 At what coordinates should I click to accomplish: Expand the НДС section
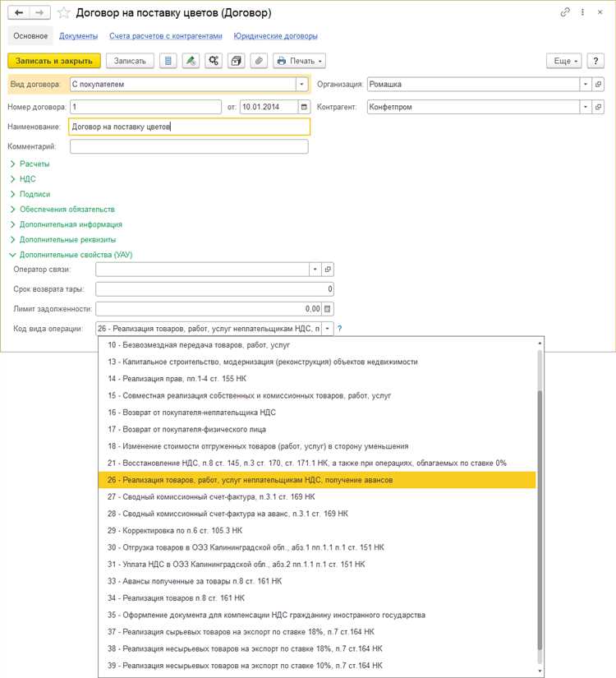[x=27, y=179]
